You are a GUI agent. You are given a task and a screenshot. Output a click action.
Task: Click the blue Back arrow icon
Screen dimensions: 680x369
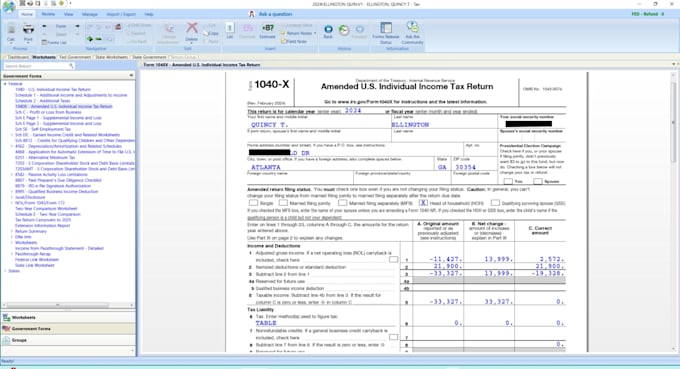tap(328, 29)
